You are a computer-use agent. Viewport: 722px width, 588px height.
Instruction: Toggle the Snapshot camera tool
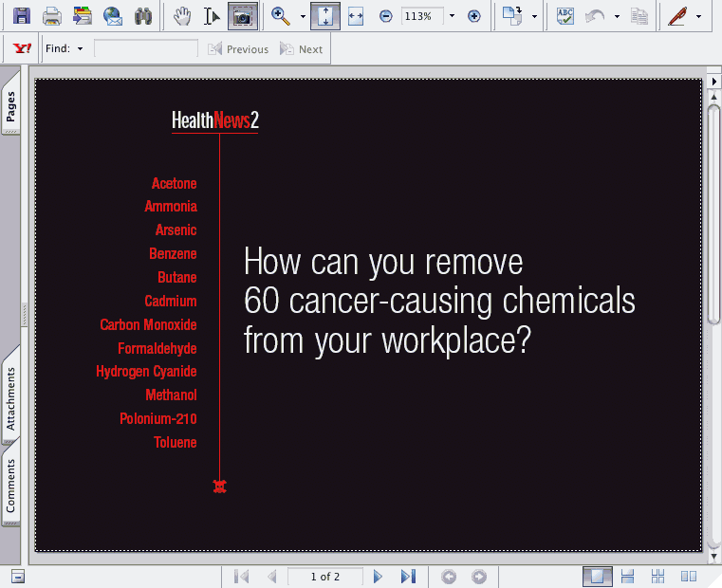[x=243, y=16]
